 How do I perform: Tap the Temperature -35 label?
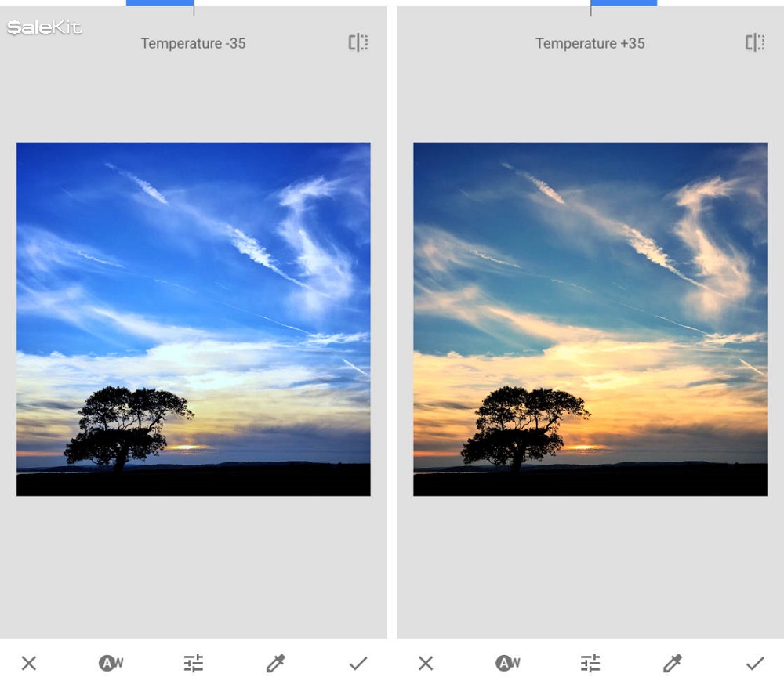click(193, 44)
